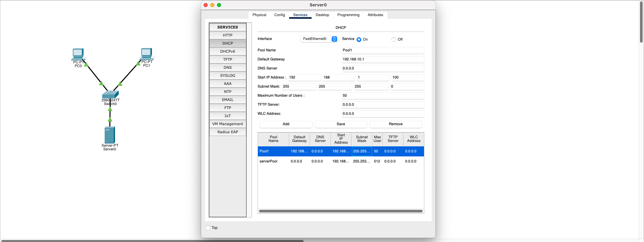Open the HTTP service
644x242 pixels.
pos(228,35)
